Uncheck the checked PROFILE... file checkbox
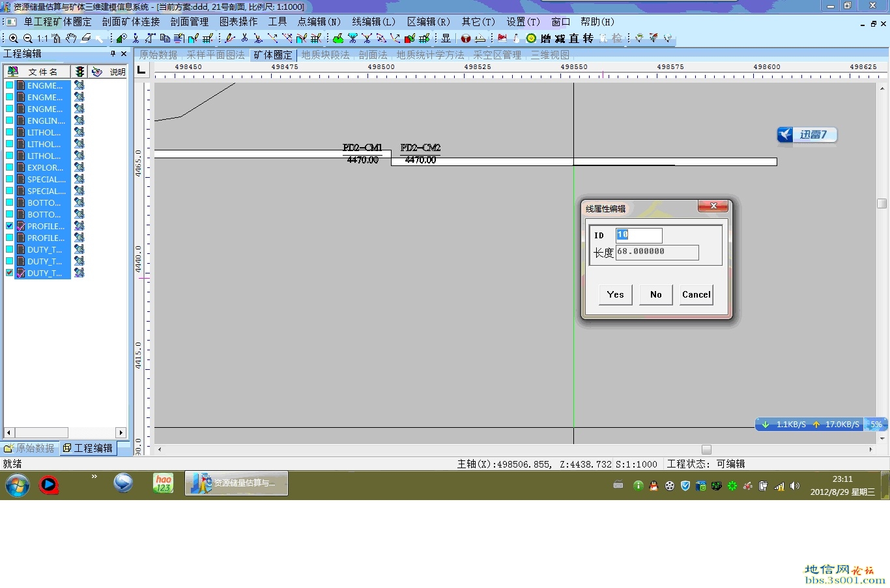This screenshot has width=890, height=588. 10,226
